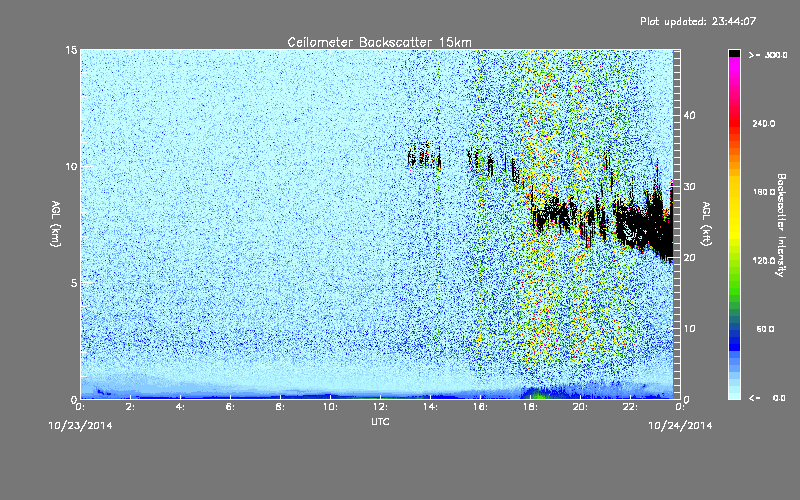Click the 6: hour tick label

(x=230, y=407)
